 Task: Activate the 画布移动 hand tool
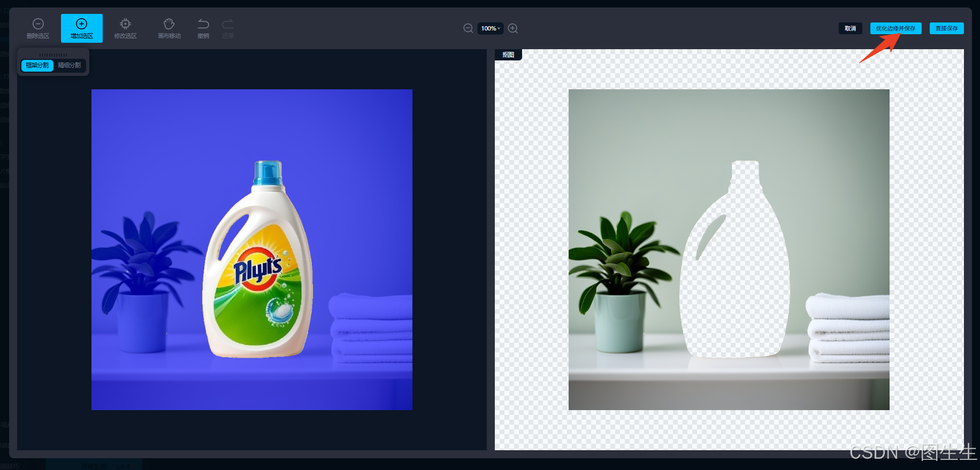pyautogui.click(x=169, y=28)
